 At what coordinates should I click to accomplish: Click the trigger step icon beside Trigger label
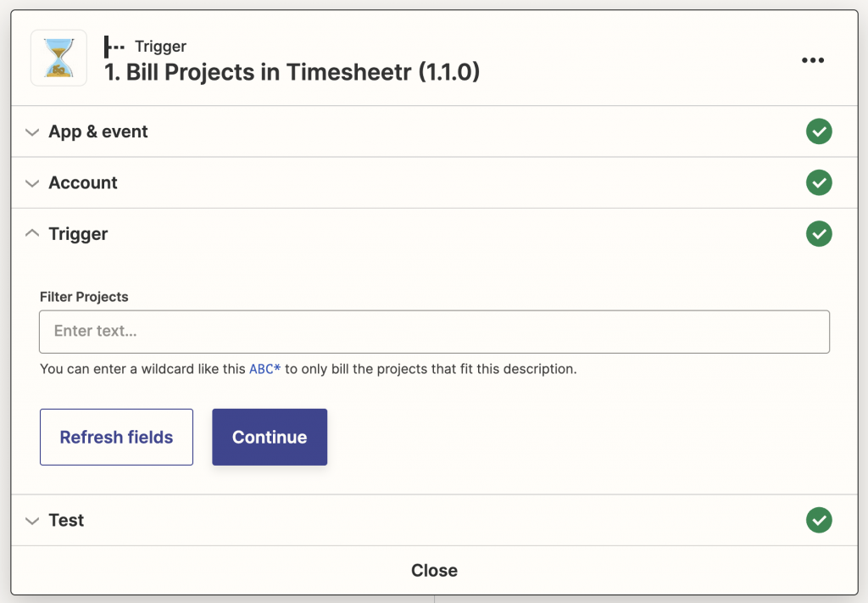coord(114,47)
